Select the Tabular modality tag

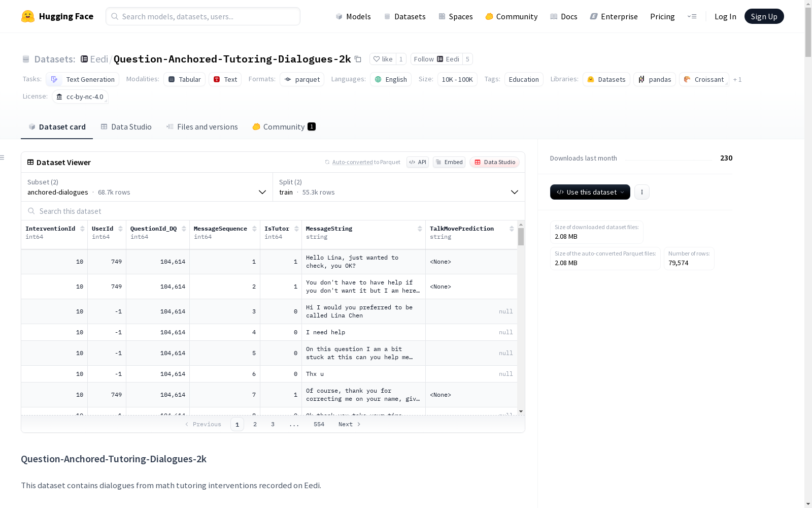[185, 79]
